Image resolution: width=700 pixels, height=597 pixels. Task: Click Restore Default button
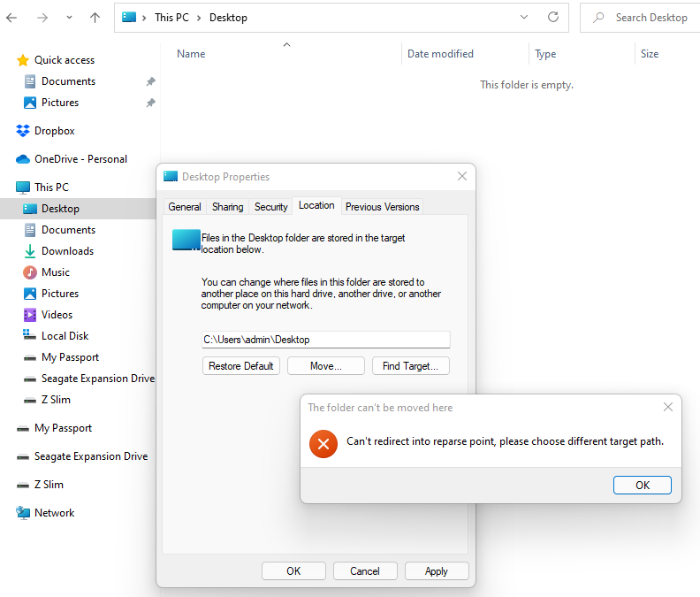click(x=241, y=366)
